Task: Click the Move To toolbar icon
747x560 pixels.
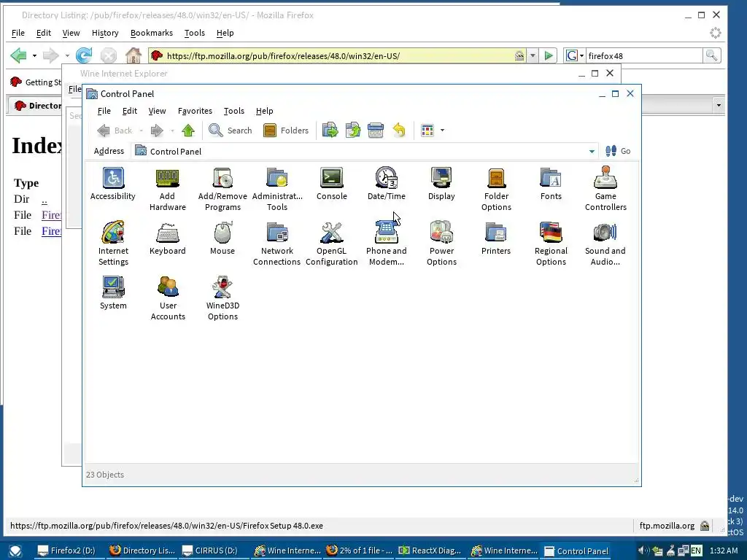Action: coord(330,131)
